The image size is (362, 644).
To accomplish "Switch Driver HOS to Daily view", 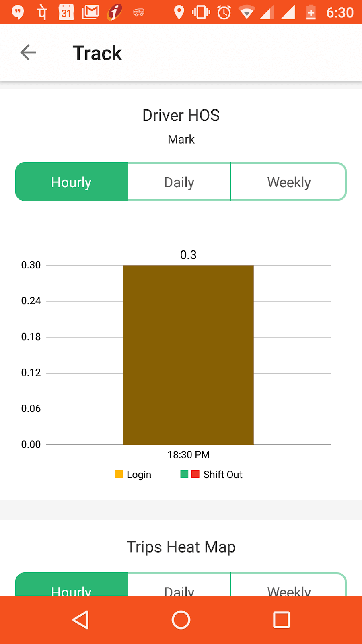I will tap(179, 182).
